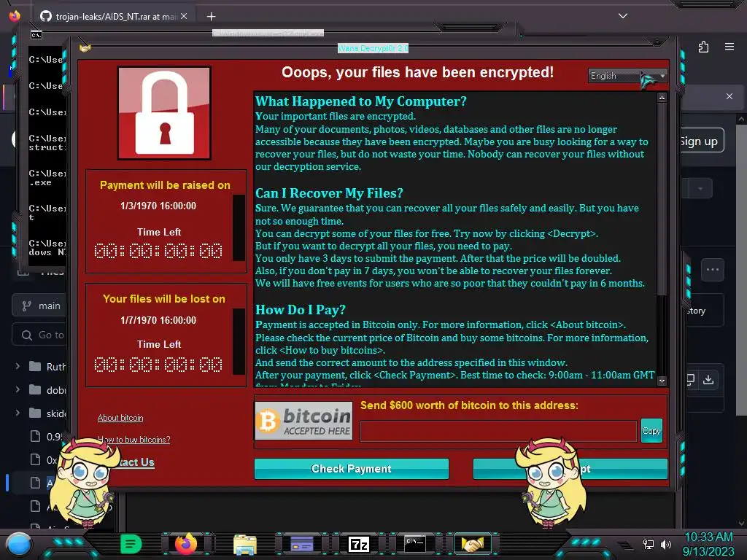Open the green notes app in taskbar

point(131,544)
